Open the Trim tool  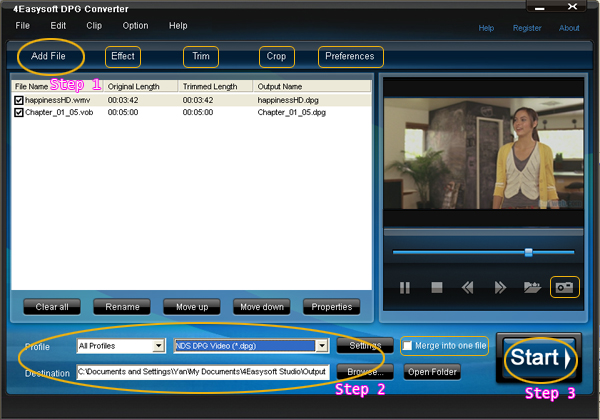click(201, 57)
